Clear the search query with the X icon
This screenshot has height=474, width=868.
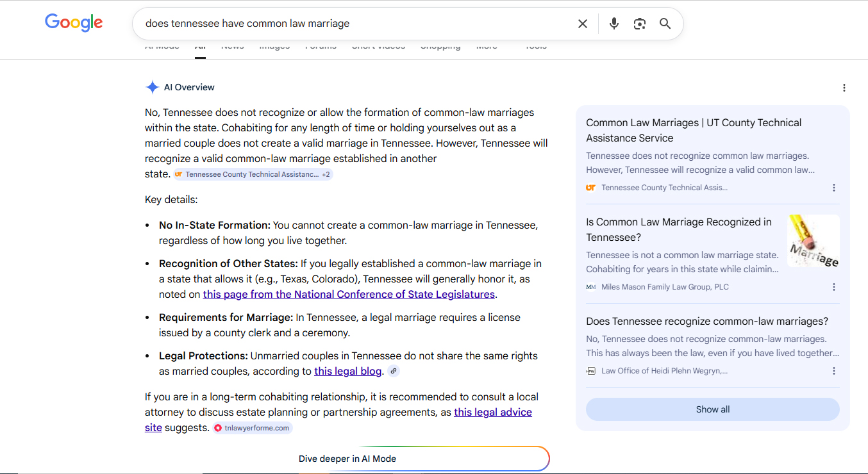(x=582, y=24)
